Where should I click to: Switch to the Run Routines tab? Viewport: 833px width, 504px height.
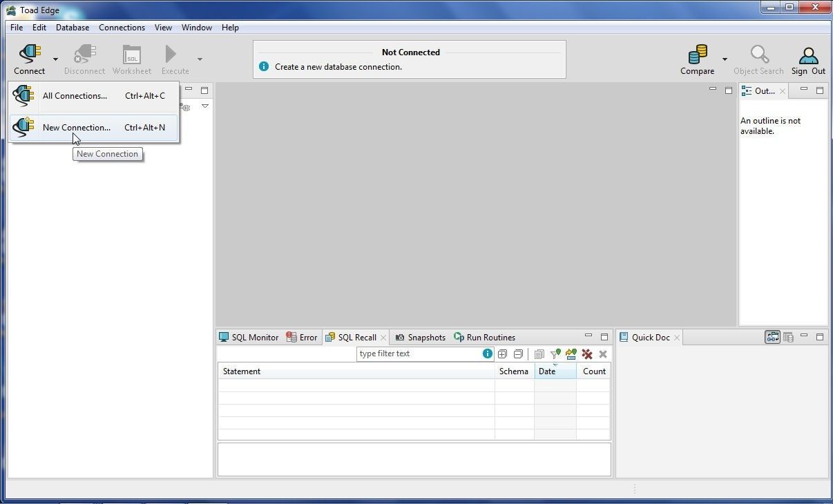tap(484, 338)
